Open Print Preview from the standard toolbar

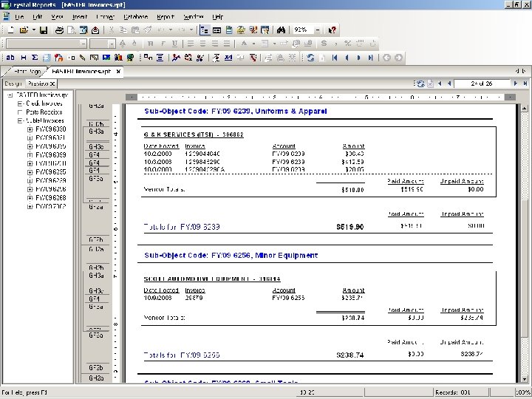point(71,30)
